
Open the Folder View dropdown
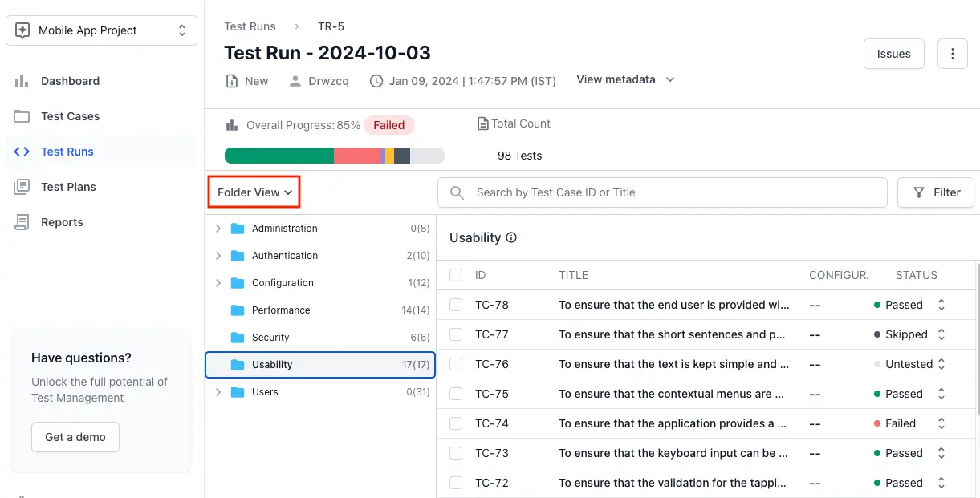point(254,192)
